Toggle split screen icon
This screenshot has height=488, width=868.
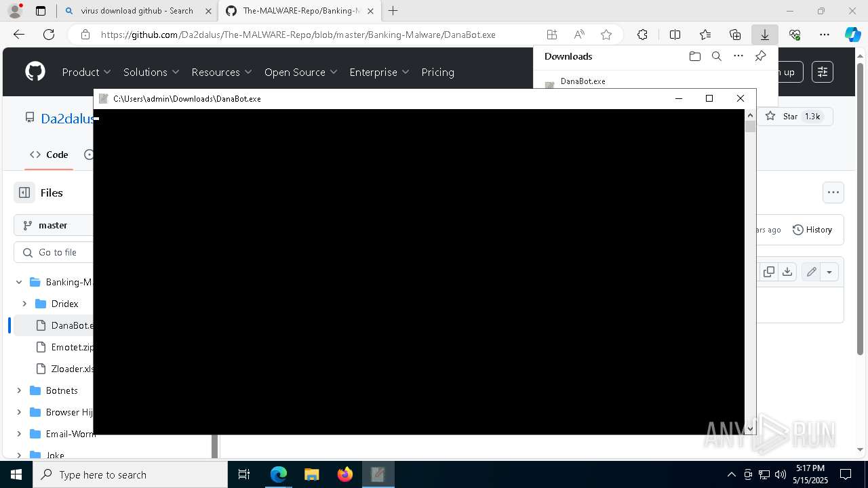click(x=675, y=35)
